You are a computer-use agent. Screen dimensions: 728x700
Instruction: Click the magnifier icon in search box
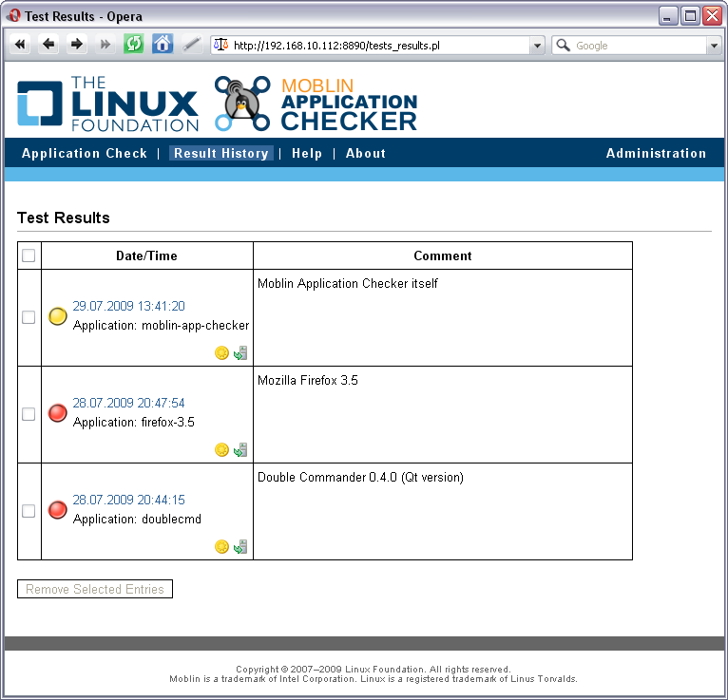click(x=564, y=45)
